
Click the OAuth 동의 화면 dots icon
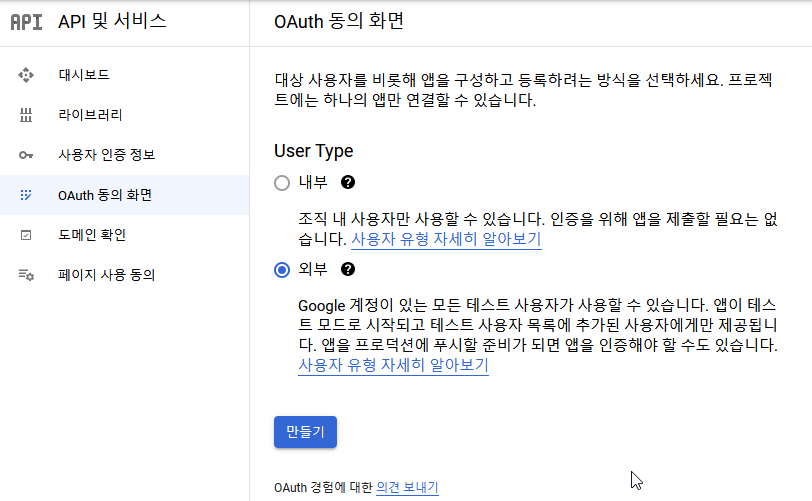click(x=26, y=195)
